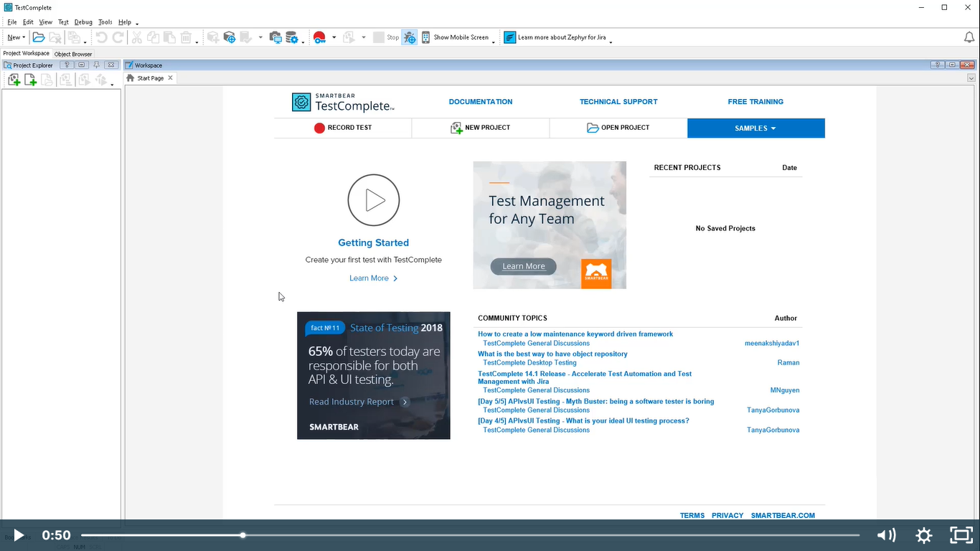Click Add New Item icon in Project Explorer
Screen dimensions: 980x551
[30, 80]
